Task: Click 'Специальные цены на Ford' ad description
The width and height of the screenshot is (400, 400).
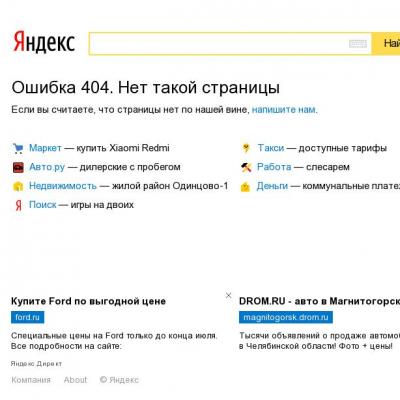Action: pos(114,341)
